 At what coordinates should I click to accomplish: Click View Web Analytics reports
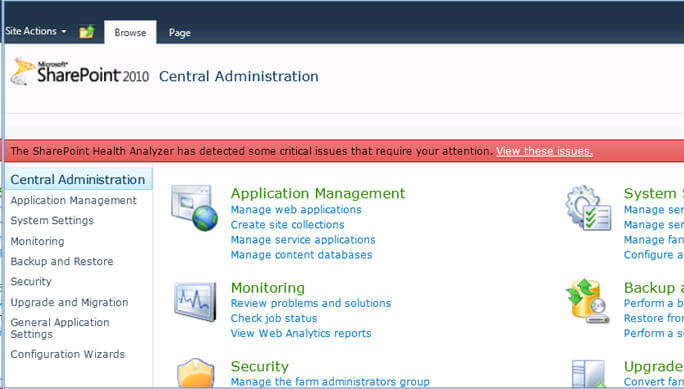pos(301,333)
